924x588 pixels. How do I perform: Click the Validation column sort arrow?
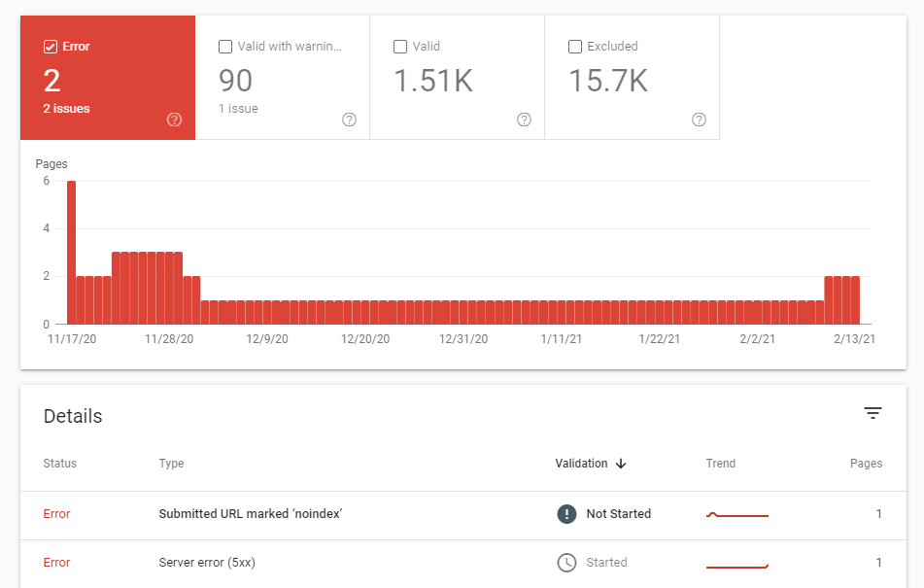click(620, 464)
